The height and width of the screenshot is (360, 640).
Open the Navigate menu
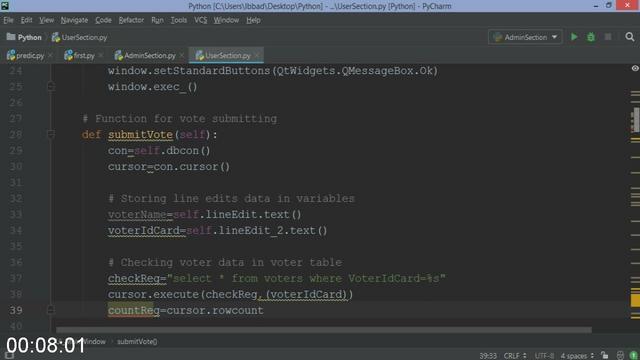(x=74, y=20)
